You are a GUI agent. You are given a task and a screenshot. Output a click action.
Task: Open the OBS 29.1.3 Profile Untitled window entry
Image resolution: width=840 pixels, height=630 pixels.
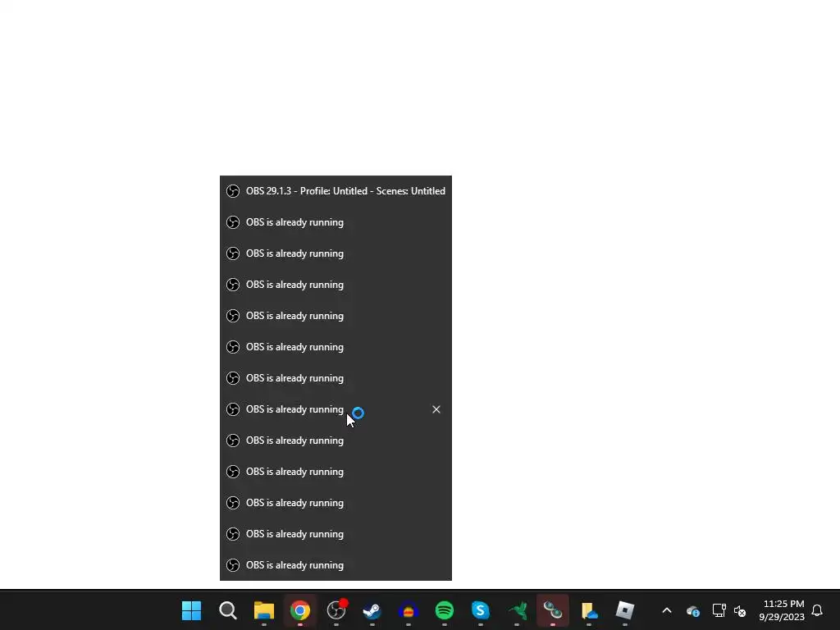336,191
